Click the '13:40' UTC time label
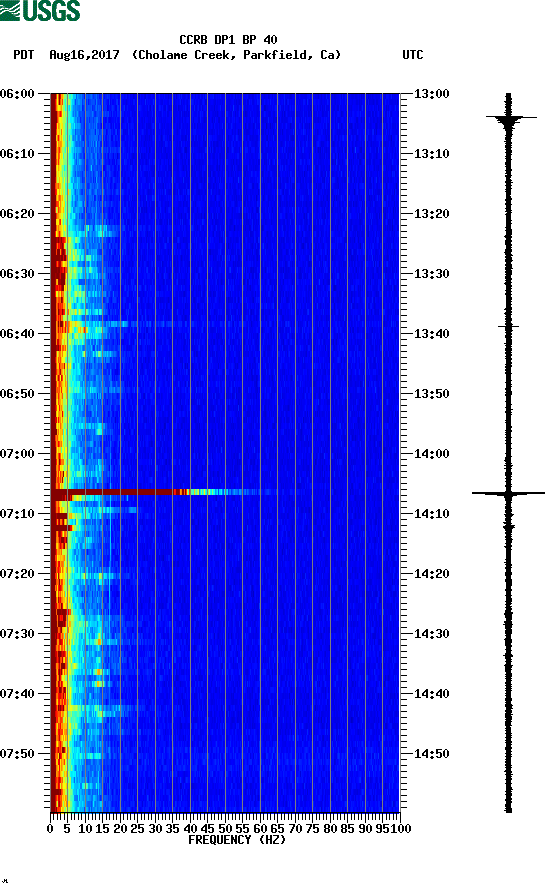 (x=431, y=334)
